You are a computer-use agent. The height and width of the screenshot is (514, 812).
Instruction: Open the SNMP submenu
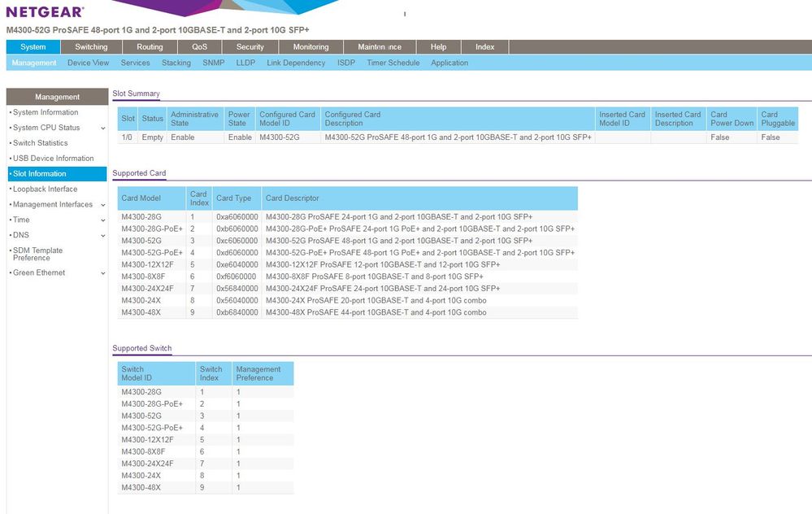tap(213, 63)
